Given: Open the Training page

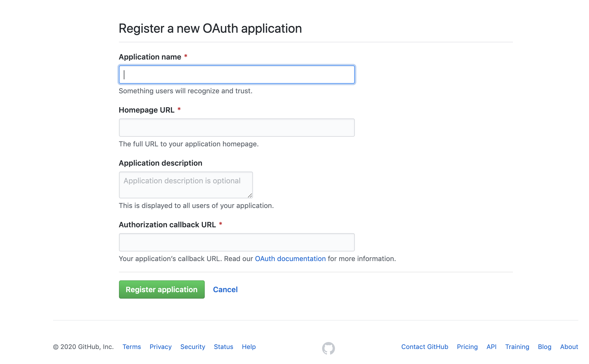Looking at the screenshot, I should [517, 347].
